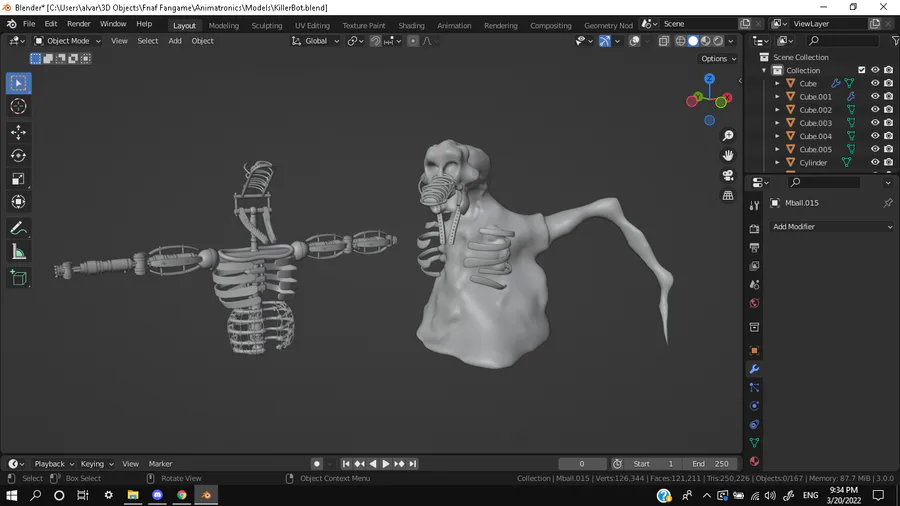The image size is (900, 506).
Task: Uncheck the Collection exclude checkbox
Action: click(862, 70)
